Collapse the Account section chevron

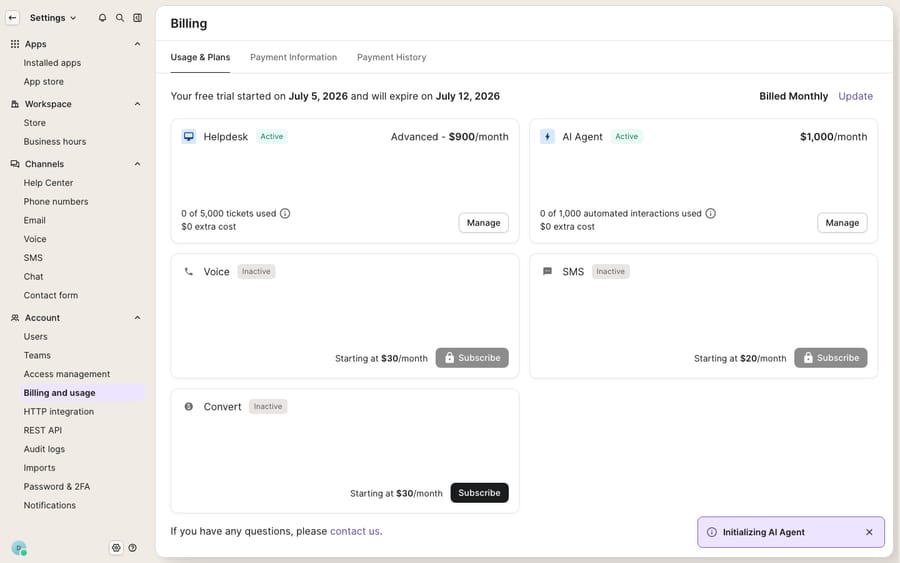tap(137, 318)
